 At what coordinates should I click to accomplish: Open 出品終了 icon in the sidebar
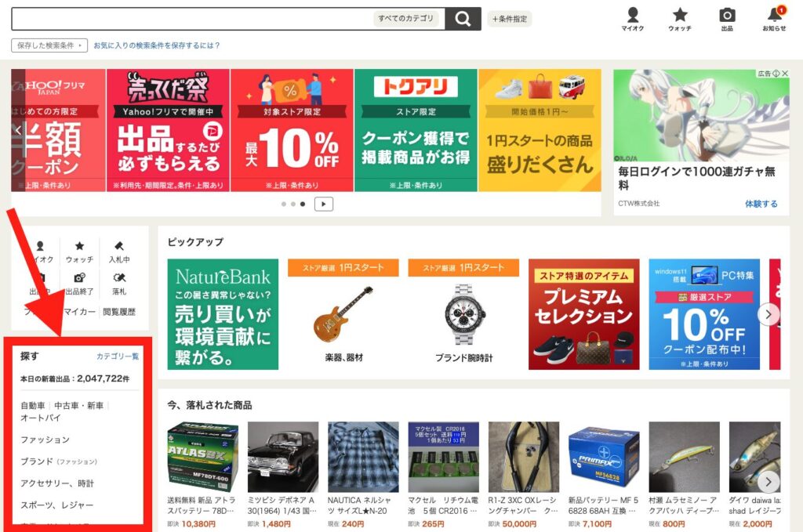(79, 283)
